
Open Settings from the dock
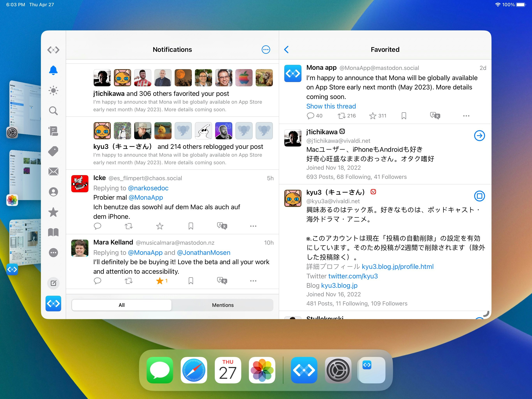coord(338,370)
